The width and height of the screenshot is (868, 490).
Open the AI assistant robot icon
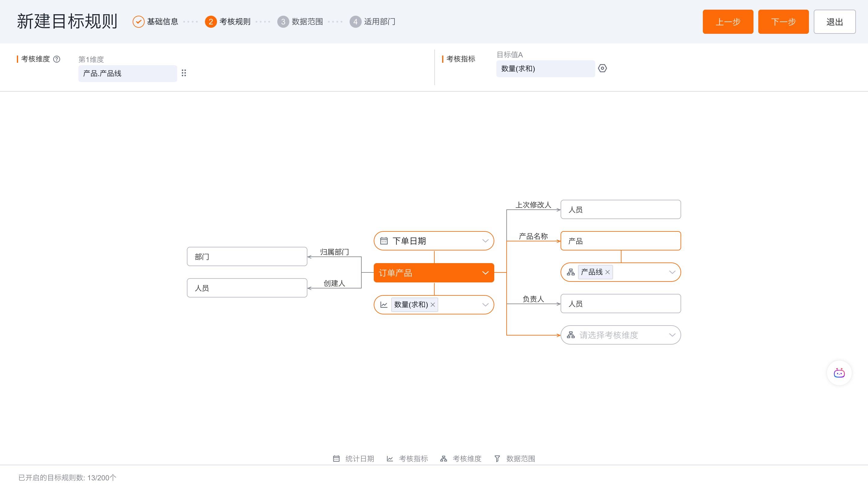[x=839, y=373]
